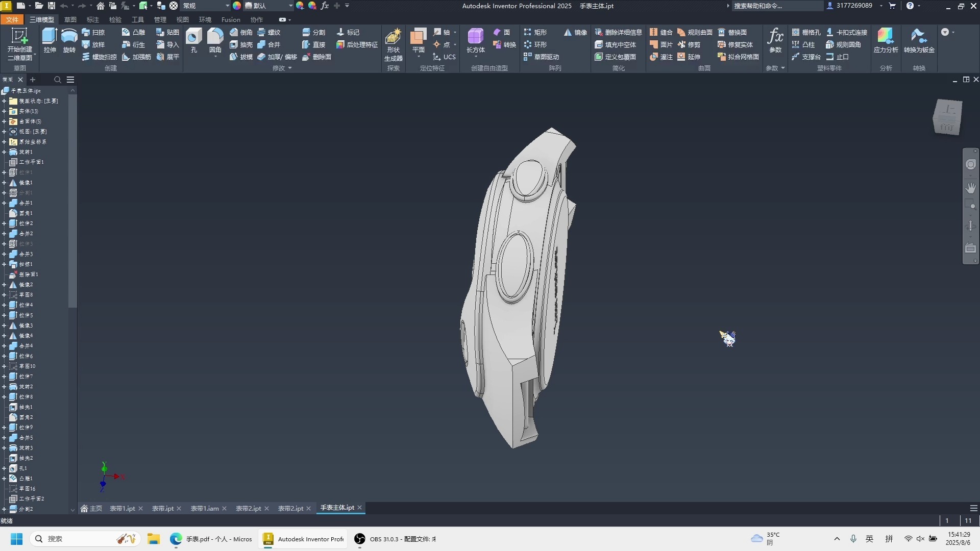This screenshot has height=551, width=980.
Task: Select 抽壳1 in the model tree
Action: [x=21, y=407]
